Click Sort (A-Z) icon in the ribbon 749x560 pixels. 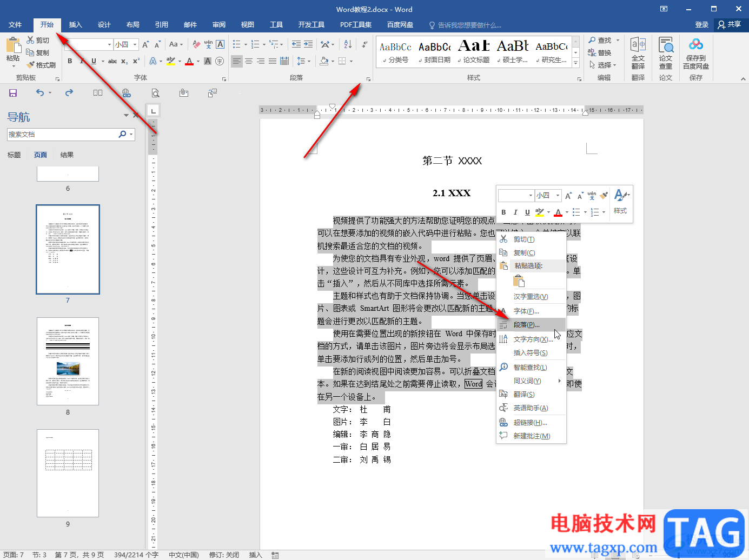click(x=348, y=44)
